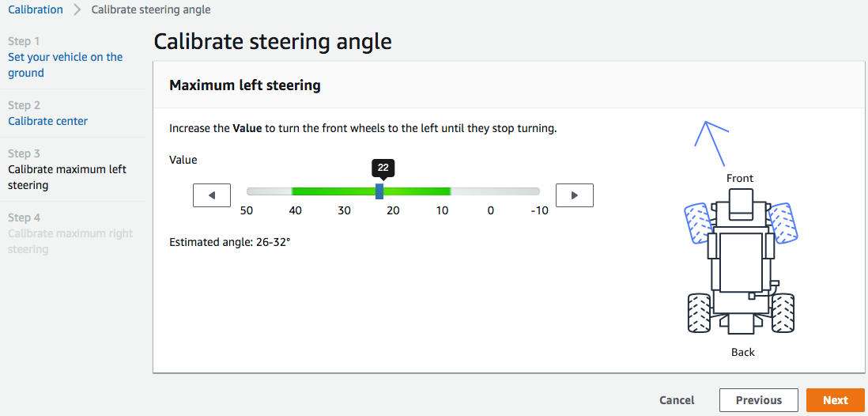Click the front-right steering wheel of the vehicle
This screenshot has width=868, height=416.
click(783, 222)
